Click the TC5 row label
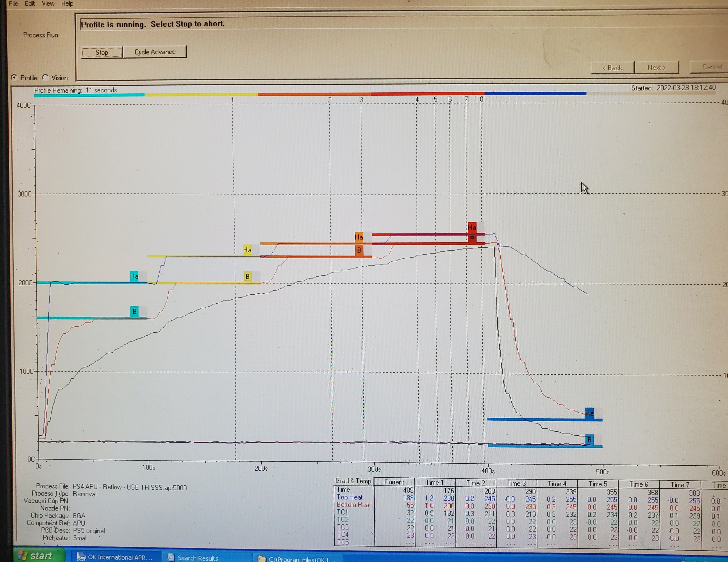 tap(343, 542)
